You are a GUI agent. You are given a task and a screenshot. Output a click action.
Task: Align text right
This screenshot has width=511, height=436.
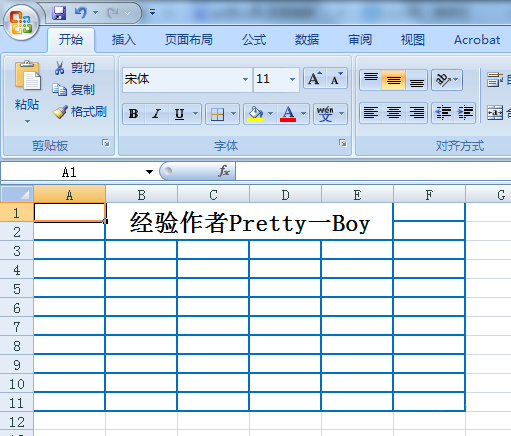[416, 113]
